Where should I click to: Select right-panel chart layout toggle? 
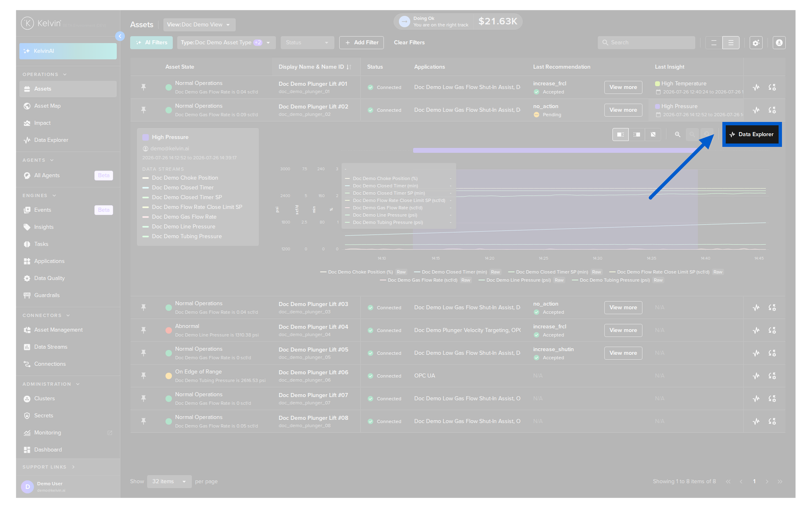pyautogui.click(x=637, y=135)
